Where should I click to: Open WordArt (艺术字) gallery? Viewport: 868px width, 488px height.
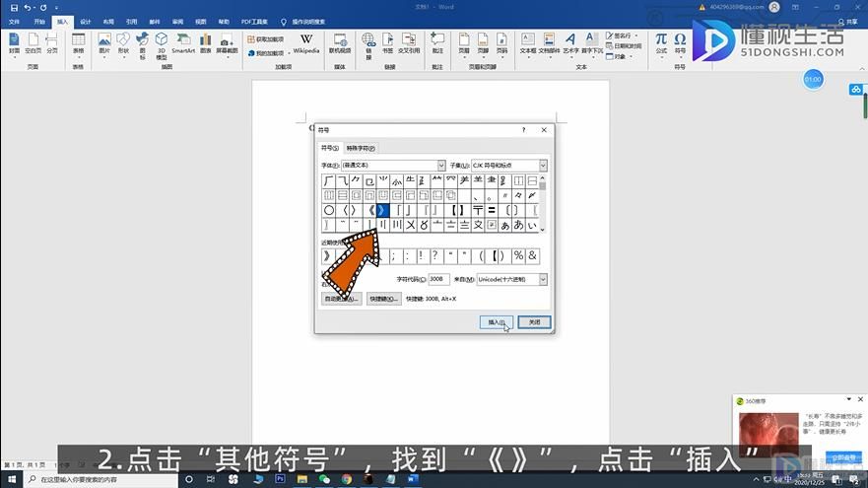(x=570, y=44)
